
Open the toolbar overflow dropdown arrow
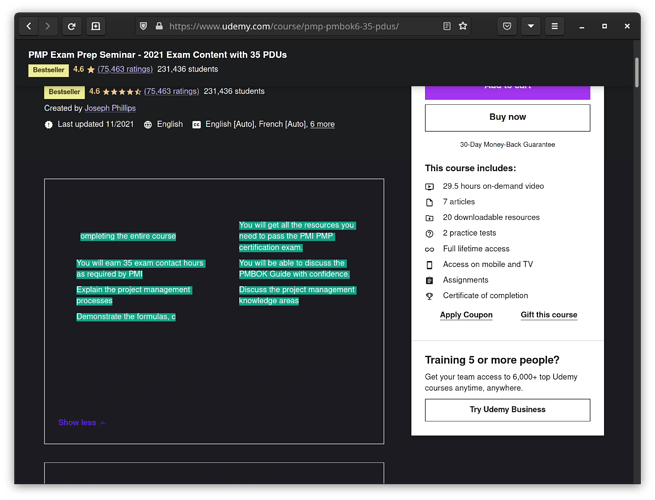coord(531,26)
